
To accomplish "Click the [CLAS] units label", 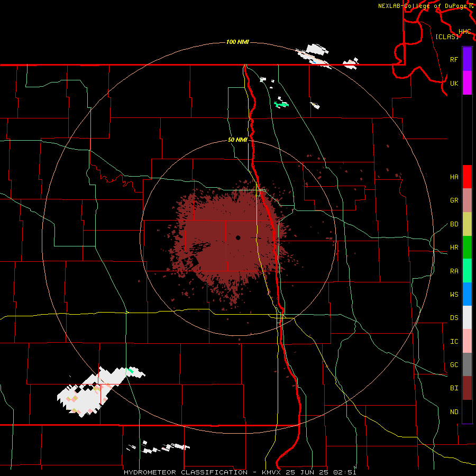I will [x=447, y=36].
